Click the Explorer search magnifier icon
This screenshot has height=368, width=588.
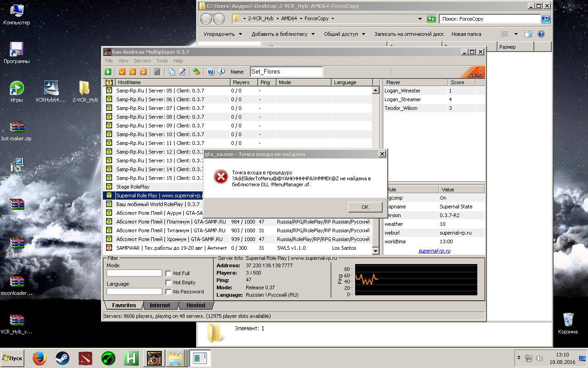click(546, 19)
